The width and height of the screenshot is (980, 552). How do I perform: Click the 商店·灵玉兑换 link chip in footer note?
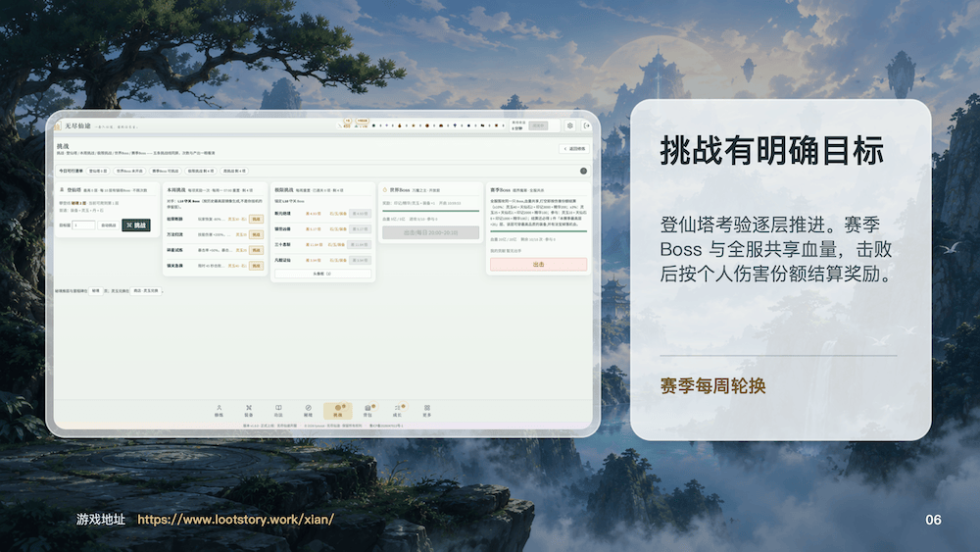coord(146,290)
